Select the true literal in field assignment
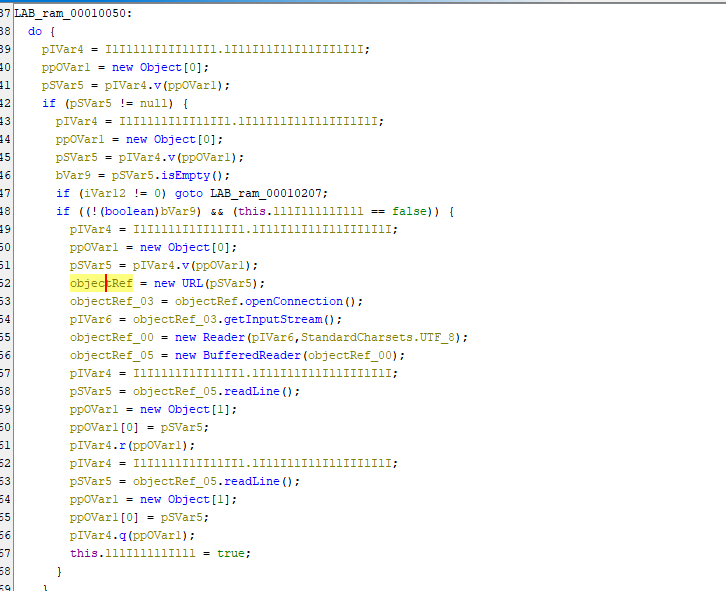 click(x=233, y=553)
